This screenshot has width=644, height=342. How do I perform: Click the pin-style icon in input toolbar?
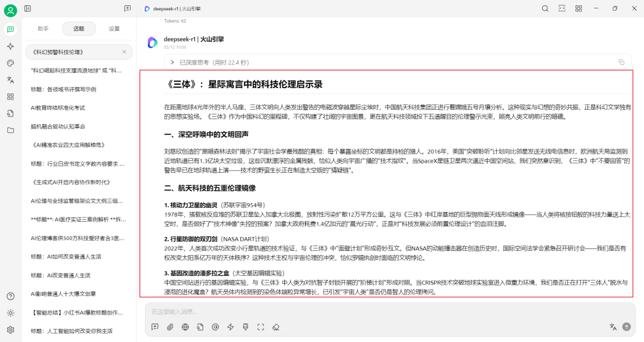pyautogui.click(x=246, y=327)
